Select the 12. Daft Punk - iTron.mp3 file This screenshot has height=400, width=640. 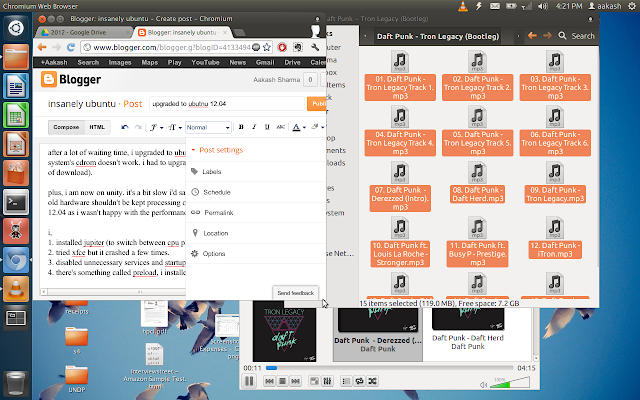[555, 239]
